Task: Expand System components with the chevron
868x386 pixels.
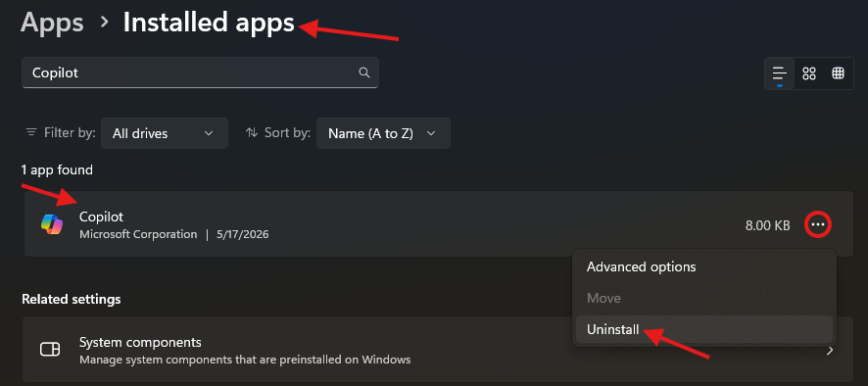Action: (829, 351)
